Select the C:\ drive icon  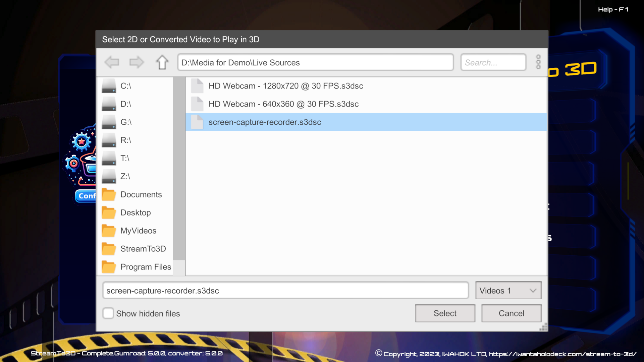pos(109,86)
